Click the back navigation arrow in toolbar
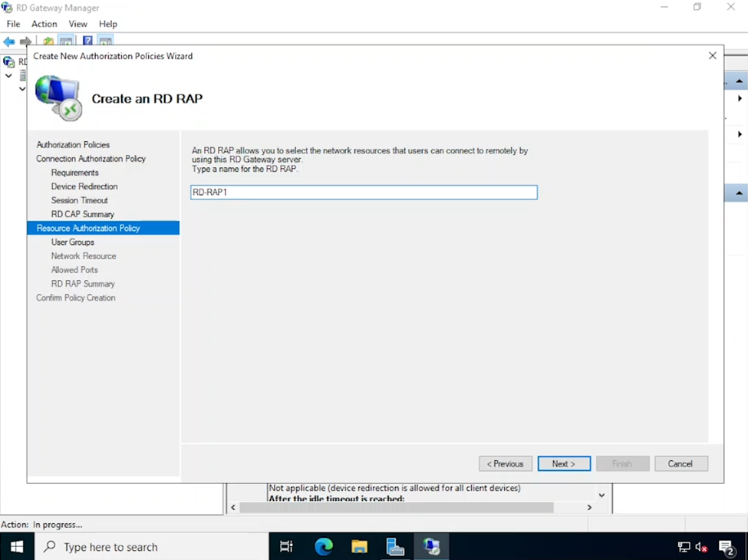The height and width of the screenshot is (560, 748). [x=8, y=41]
